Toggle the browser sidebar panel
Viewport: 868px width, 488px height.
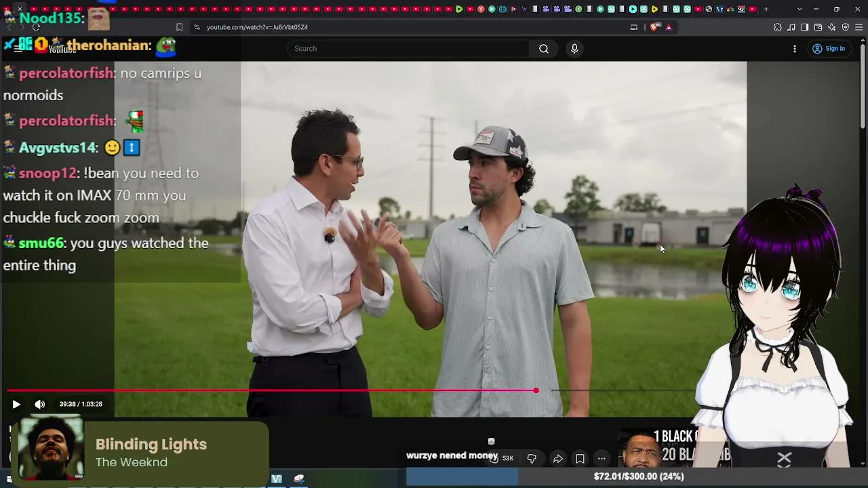point(804,27)
